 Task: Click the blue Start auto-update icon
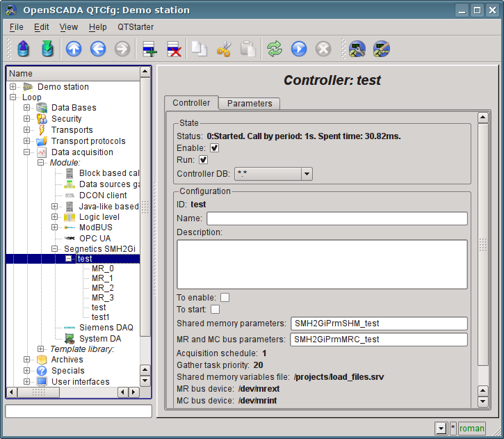(x=299, y=49)
